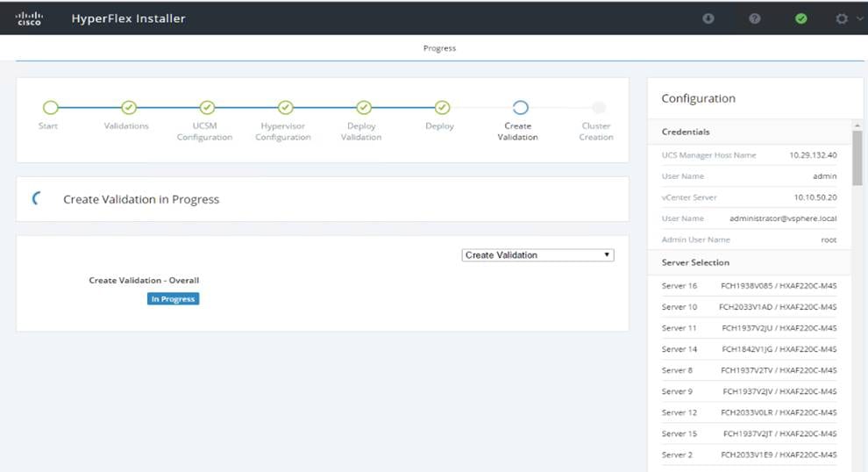Image resolution: width=868 pixels, height=472 pixels.
Task: Click administrator@vsphere.local user name
Action: [783, 218]
